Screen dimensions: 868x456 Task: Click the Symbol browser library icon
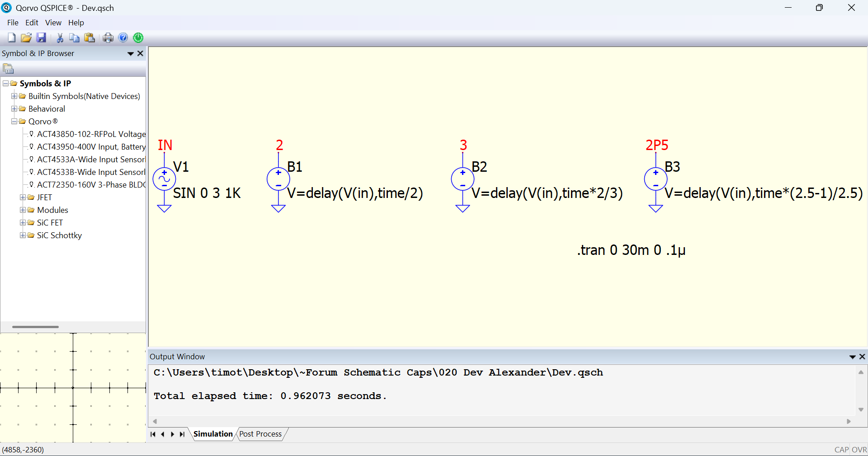pyautogui.click(x=8, y=69)
